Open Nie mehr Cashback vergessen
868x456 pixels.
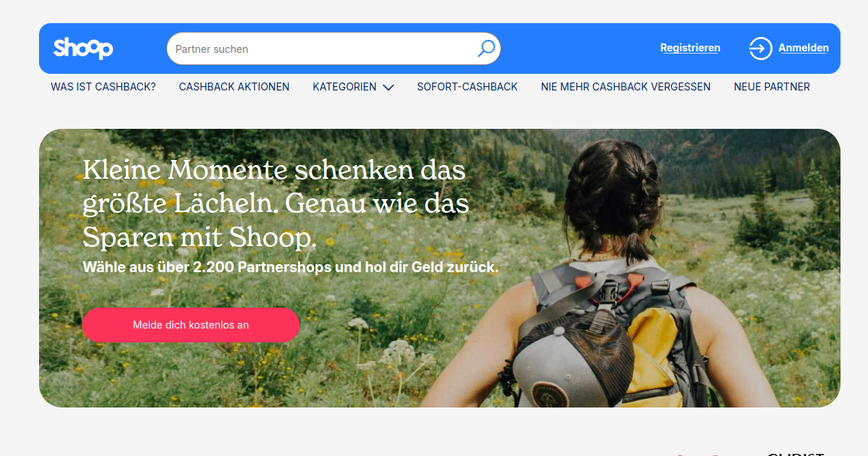(626, 87)
